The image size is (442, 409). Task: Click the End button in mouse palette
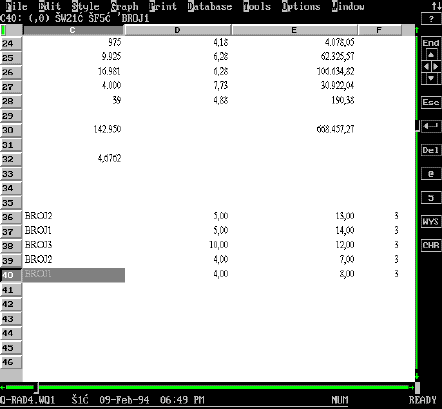coord(431,43)
